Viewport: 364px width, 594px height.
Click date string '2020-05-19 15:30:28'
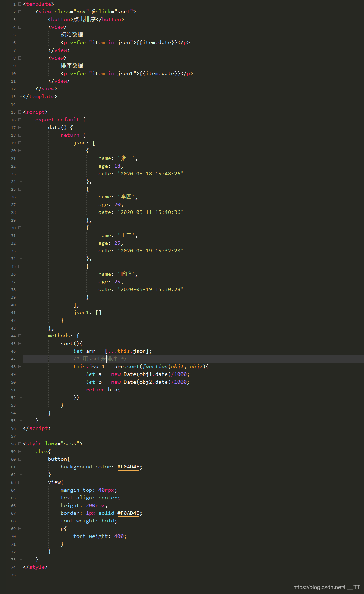click(150, 289)
